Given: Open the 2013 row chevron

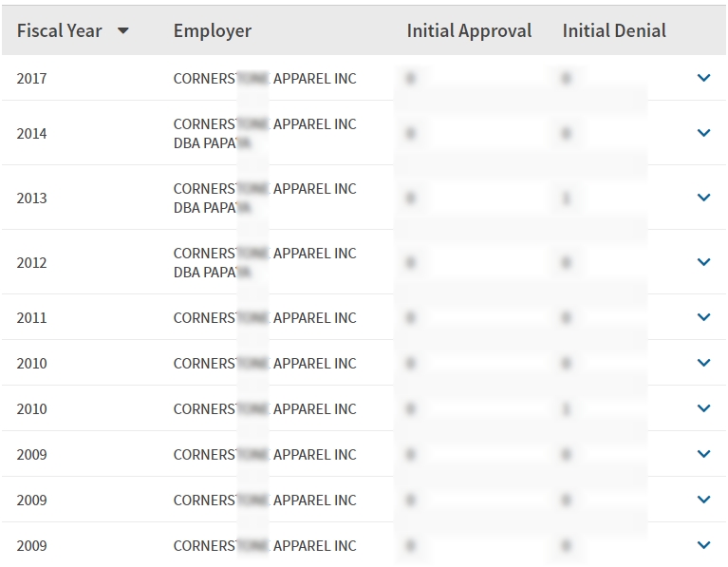Looking at the screenshot, I should pyautogui.click(x=703, y=198).
